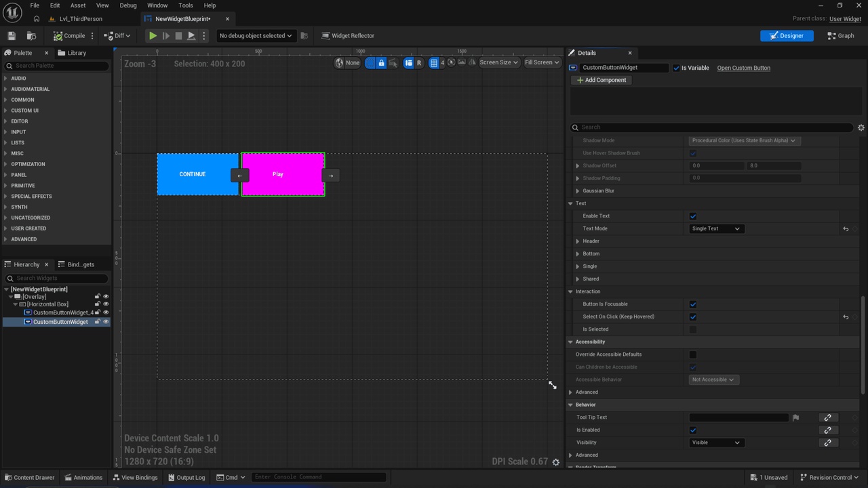The image size is (868, 488).
Task: Select the magenta Play button widget in the canvas
Action: [x=283, y=174]
